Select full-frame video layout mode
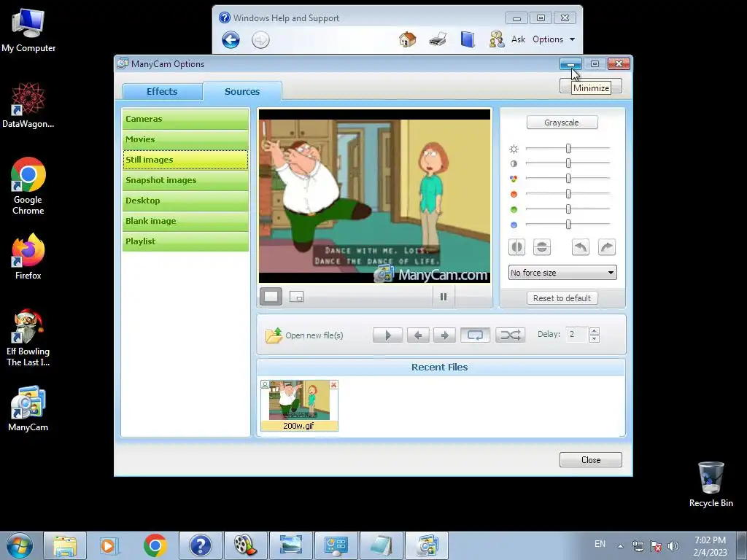 271,297
